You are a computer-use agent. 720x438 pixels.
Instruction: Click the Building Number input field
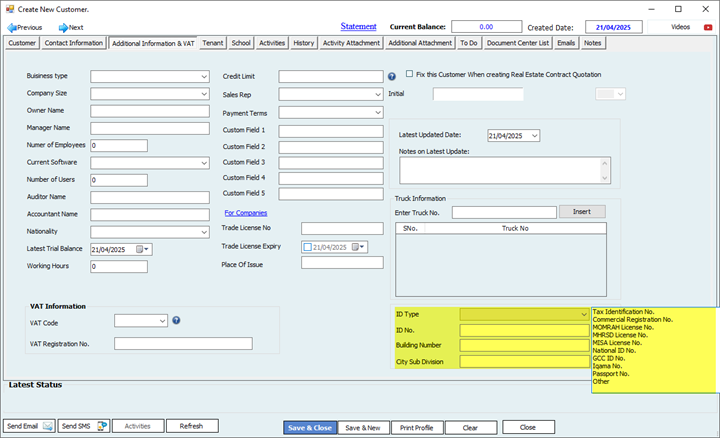tap(524, 346)
